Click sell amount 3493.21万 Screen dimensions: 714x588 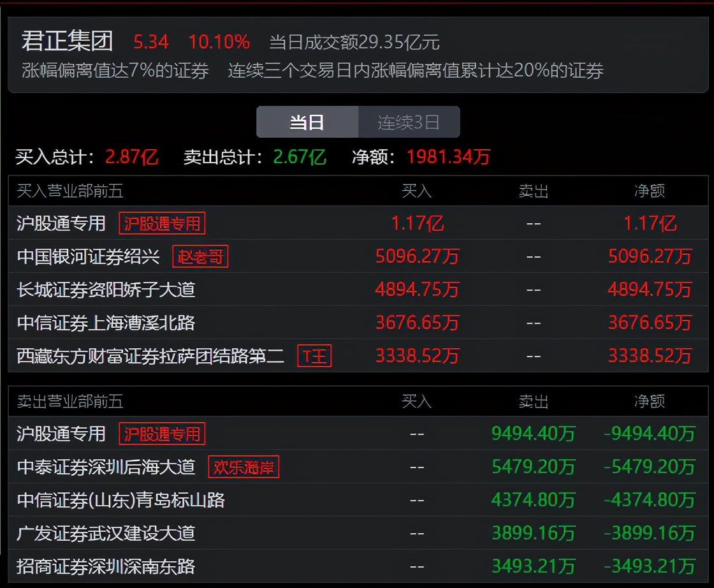[534, 566]
